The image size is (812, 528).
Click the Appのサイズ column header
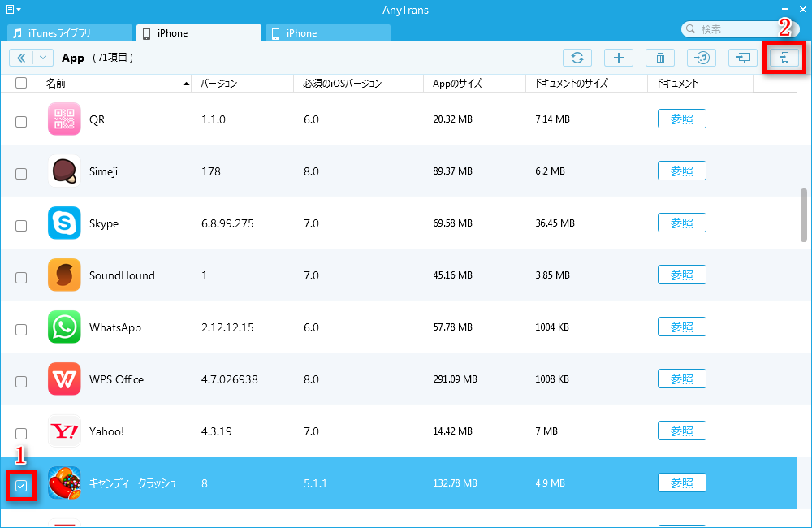474,84
